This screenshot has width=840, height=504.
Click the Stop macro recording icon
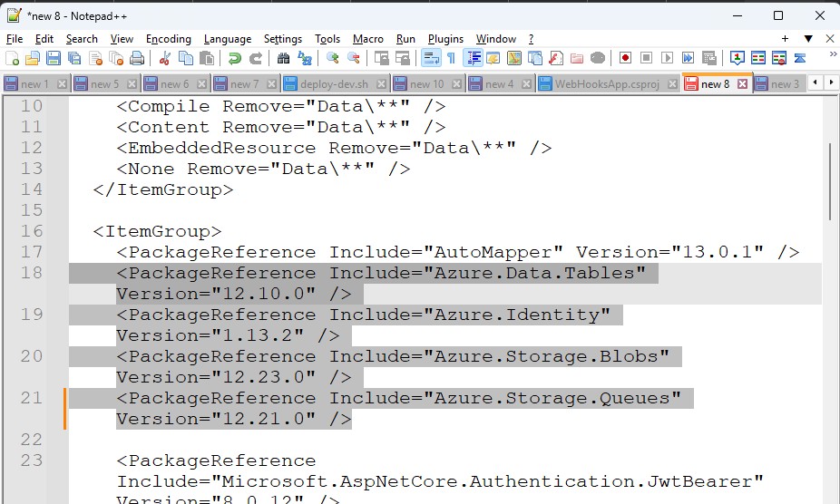click(x=646, y=58)
